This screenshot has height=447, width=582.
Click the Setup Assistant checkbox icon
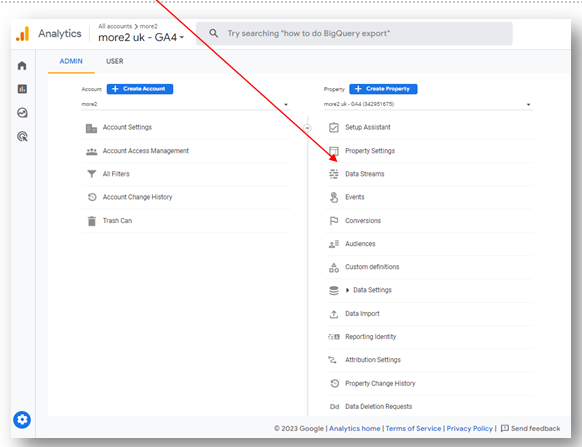334,128
